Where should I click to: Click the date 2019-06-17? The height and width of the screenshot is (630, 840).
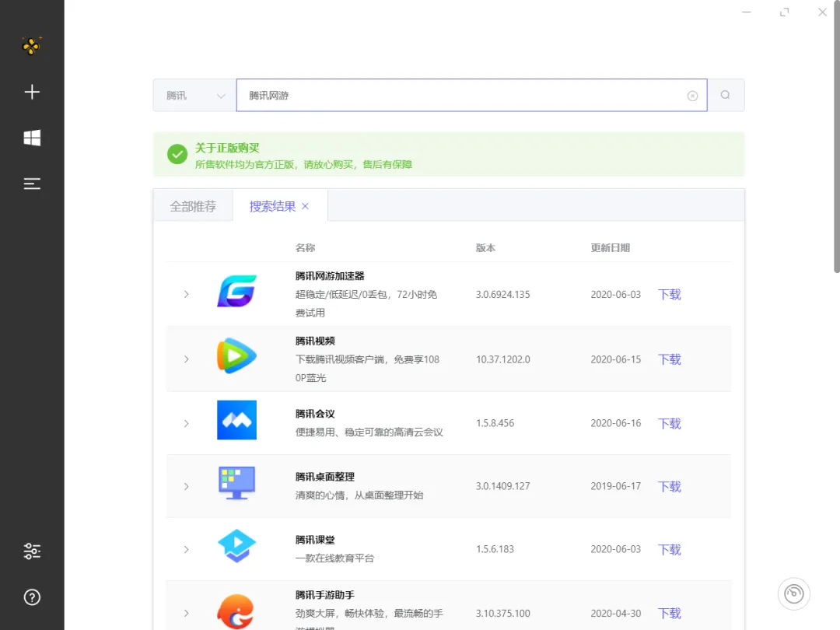coord(615,486)
